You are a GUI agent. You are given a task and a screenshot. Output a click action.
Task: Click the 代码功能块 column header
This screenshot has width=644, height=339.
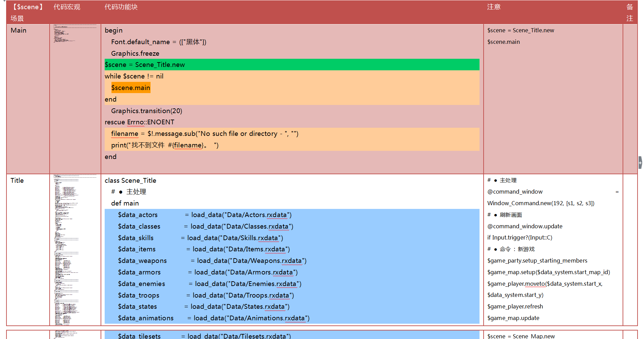(121, 7)
